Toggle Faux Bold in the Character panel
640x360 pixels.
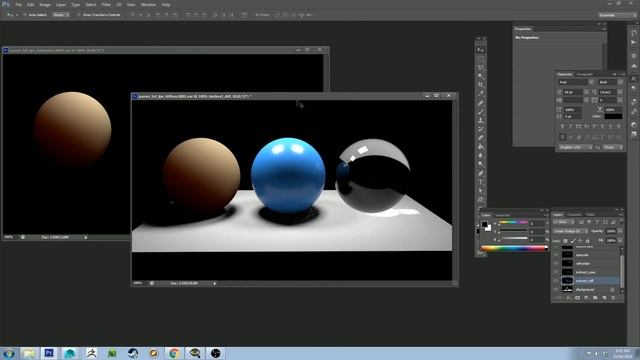[562, 126]
